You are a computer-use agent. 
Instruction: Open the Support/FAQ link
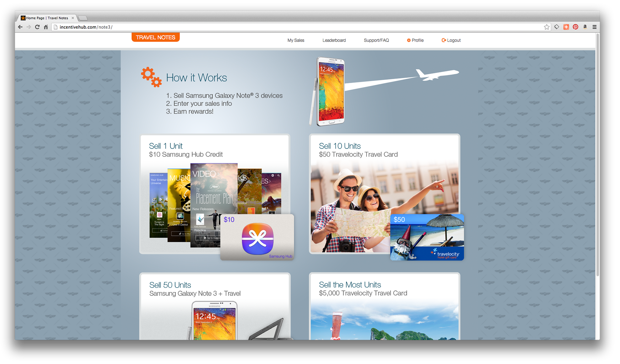pos(376,40)
